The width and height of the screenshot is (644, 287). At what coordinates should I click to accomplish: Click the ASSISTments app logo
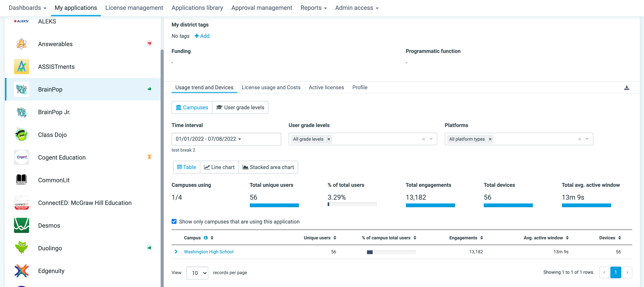tap(22, 67)
